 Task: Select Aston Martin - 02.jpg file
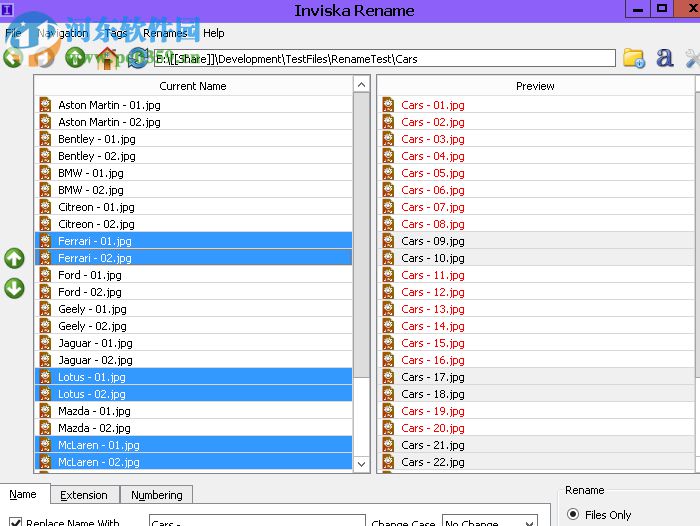pyautogui.click(x=193, y=121)
